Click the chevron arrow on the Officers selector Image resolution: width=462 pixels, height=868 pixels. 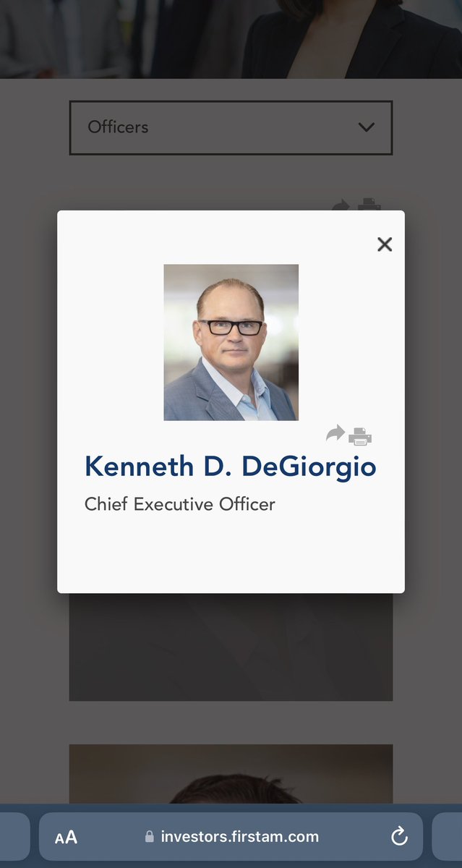coord(367,127)
